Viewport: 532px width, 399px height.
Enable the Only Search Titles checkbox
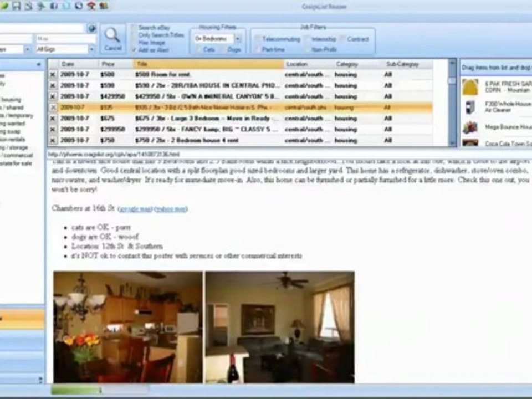134,35
